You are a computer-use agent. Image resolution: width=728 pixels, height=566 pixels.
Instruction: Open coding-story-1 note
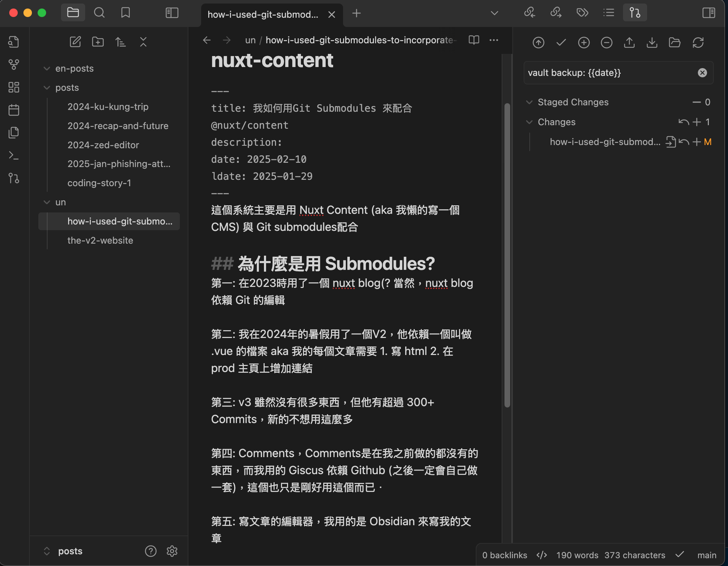[x=99, y=183]
